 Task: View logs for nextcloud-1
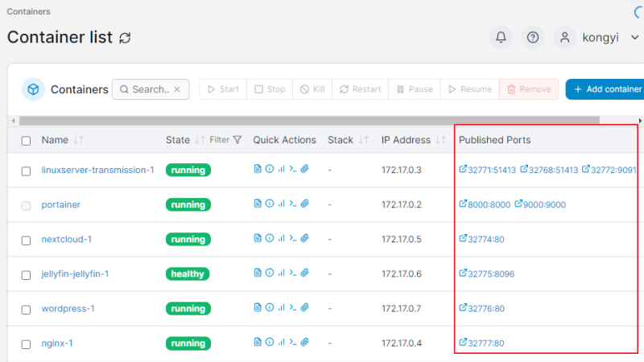pyautogui.click(x=258, y=238)
